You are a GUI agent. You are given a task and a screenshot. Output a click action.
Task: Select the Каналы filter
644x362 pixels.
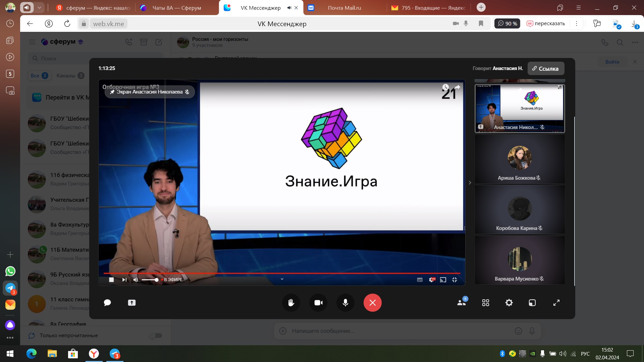[x=70, y=76]
